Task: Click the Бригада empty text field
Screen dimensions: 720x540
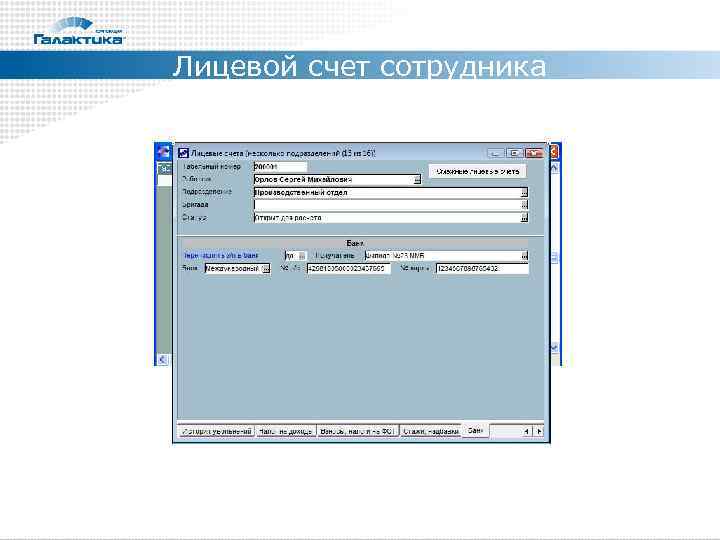Action: 387,205
